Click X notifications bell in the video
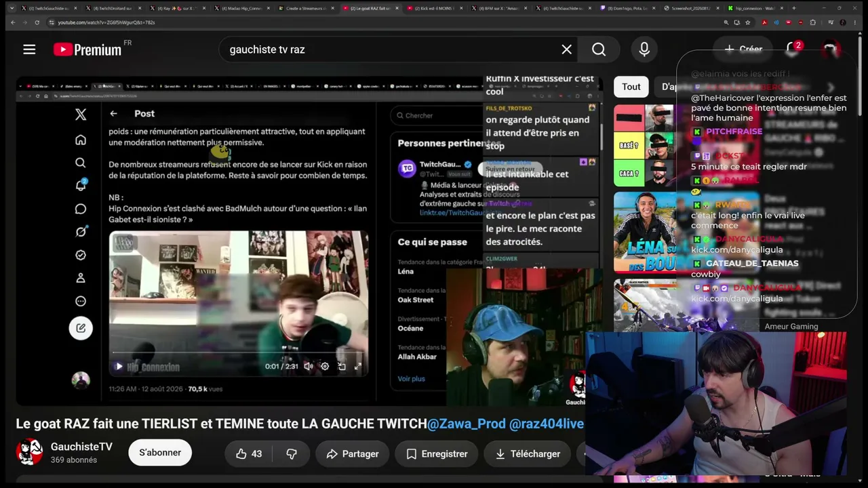 pos(81,186)
